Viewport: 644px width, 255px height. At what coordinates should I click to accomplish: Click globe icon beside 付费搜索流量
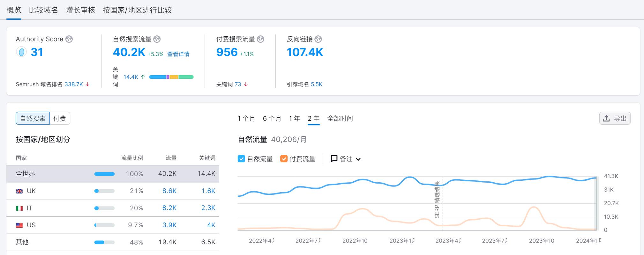point(260,39)
